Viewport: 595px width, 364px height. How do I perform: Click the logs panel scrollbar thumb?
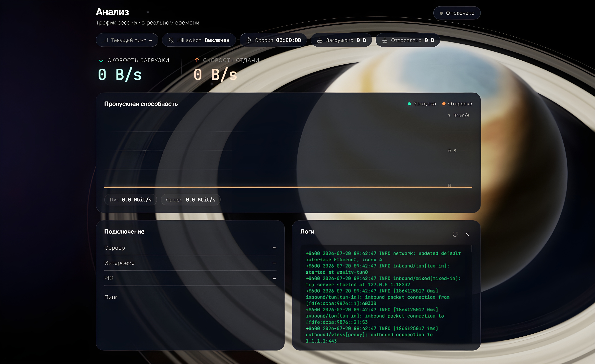[x=471, y=249]
